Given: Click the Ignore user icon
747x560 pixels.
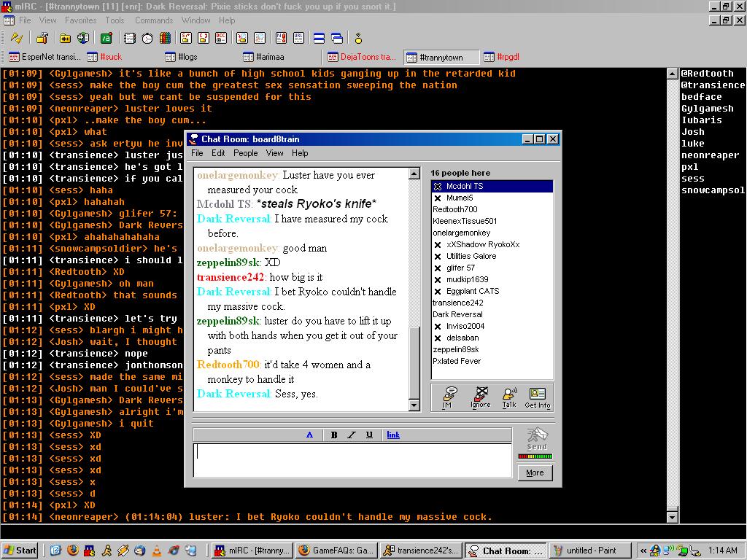Looking at the screenshot, I should coord(481,397).
